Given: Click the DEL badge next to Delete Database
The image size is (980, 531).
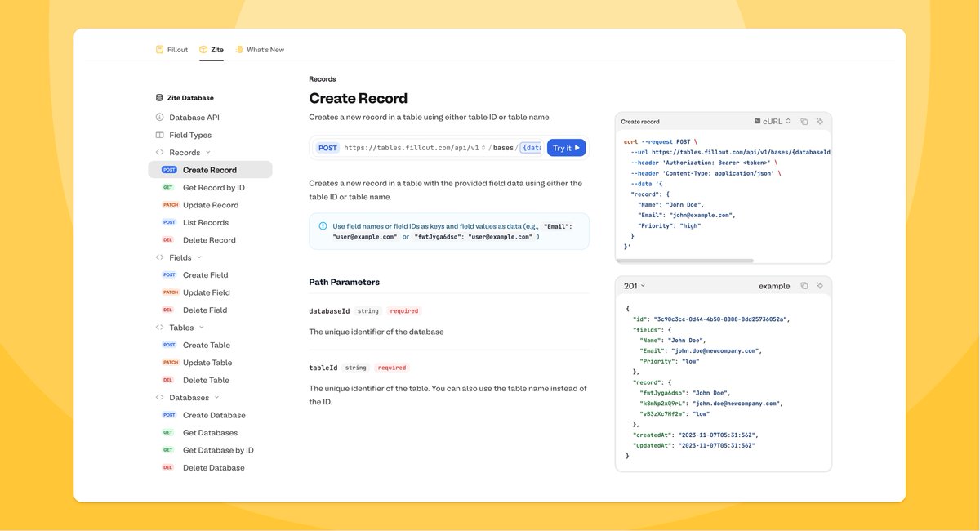Looking at the screenshot, I should [x=168, y=467].
